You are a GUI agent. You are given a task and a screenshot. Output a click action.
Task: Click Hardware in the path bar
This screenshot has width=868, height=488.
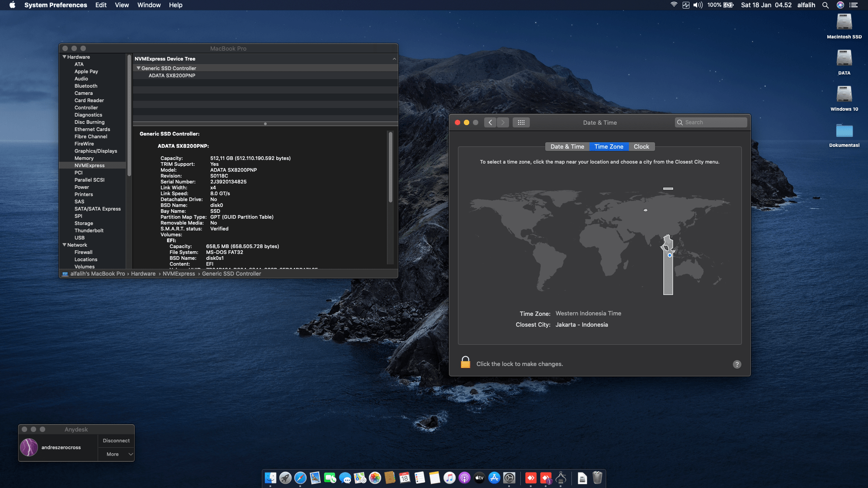[x=143, y=274]
